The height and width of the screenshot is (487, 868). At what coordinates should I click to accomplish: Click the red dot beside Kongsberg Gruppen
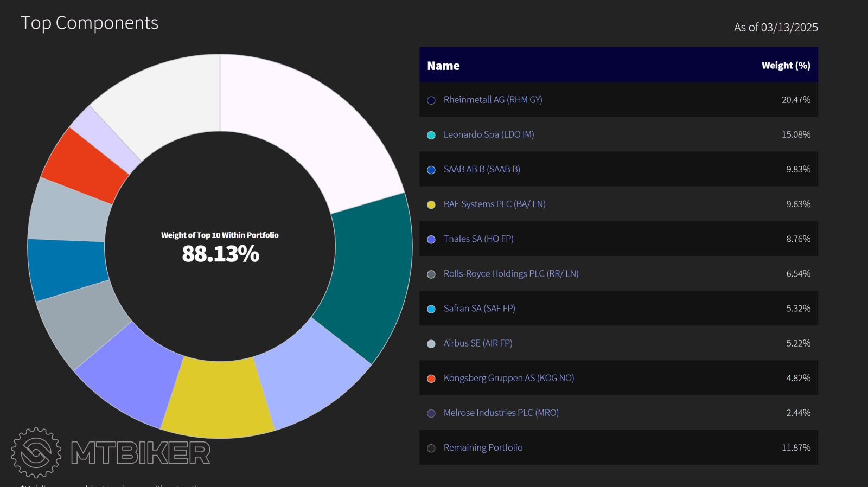click(x=431, y=379)
